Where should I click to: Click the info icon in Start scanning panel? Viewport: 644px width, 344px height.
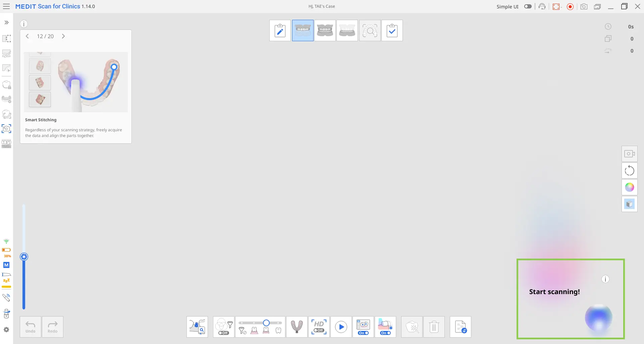605,279
